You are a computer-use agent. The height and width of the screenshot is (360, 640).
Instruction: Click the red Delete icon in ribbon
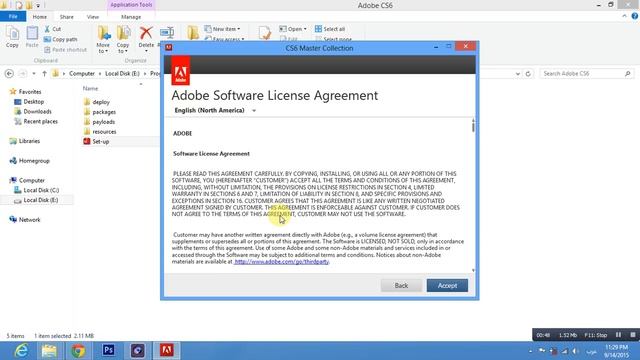click(x=146, y=33)
